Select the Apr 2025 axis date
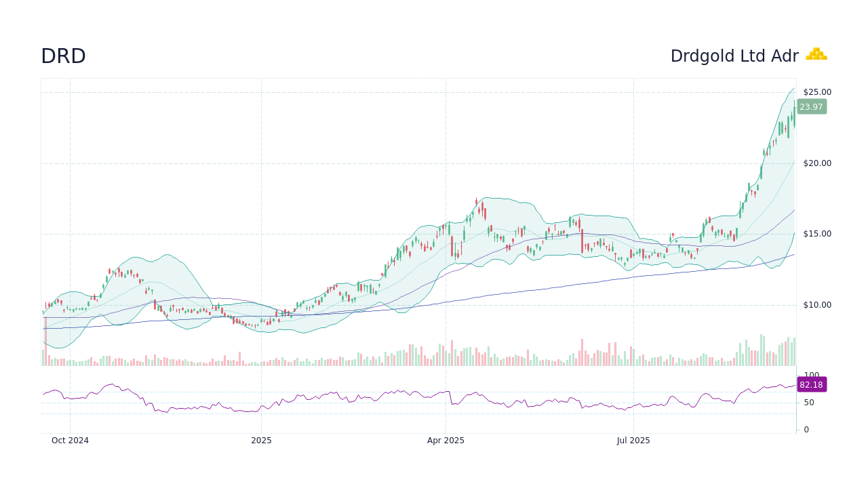 click(x=446, y=440)
